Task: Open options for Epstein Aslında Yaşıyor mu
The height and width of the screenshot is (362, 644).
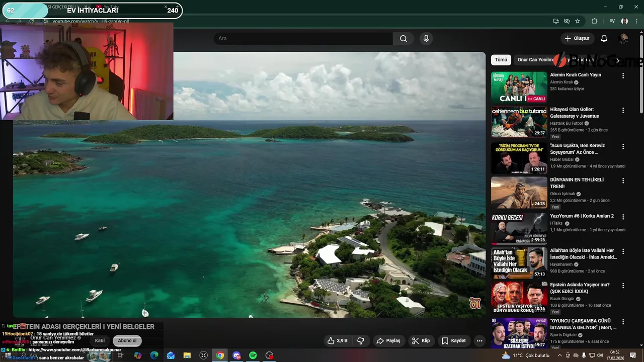Action: [623, 286]
